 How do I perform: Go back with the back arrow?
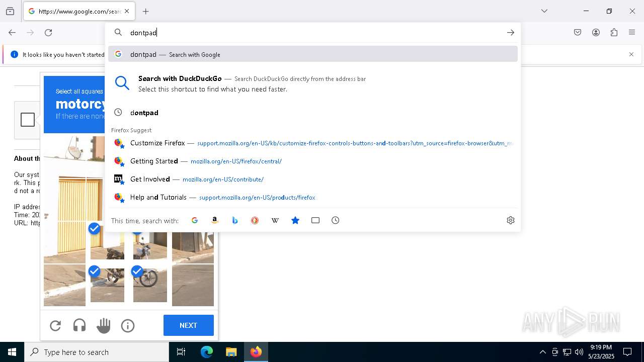tap(12, 33)
